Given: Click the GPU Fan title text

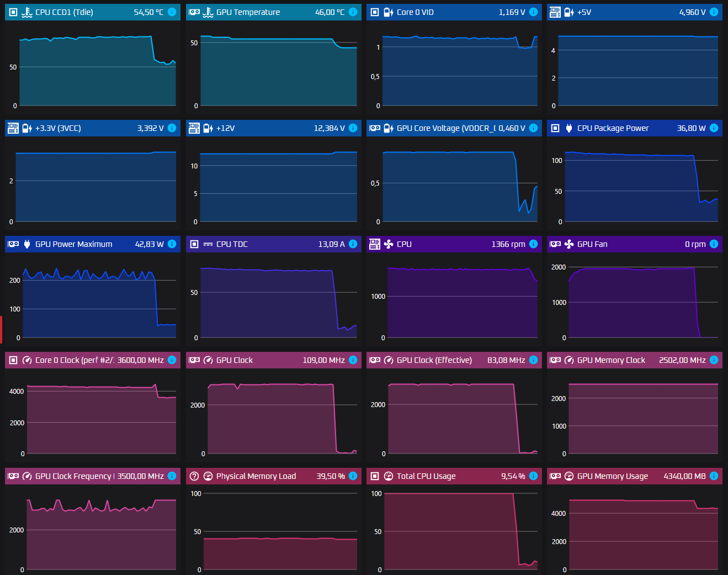Looking at the screenshot, I should point(592,244).
